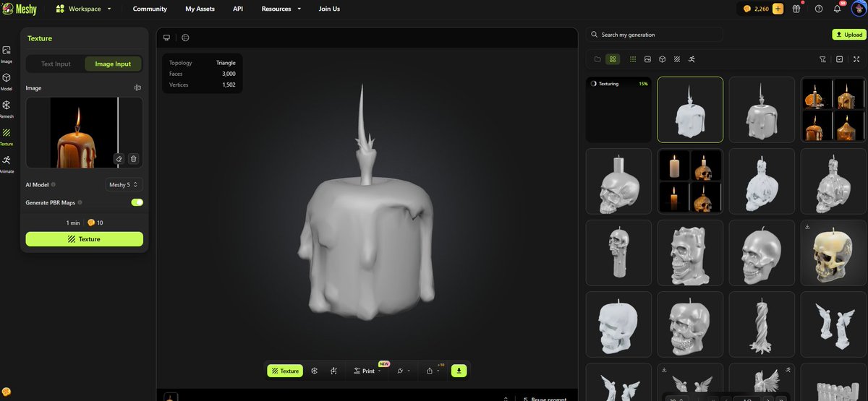Delete the uploaded image with trash icon

pyautogui.click(x=133, y=159)
